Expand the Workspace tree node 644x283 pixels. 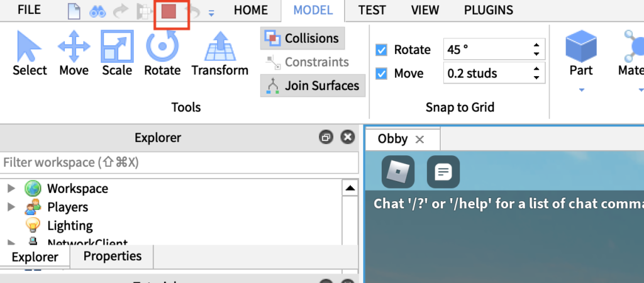click(x=11, y=189)
